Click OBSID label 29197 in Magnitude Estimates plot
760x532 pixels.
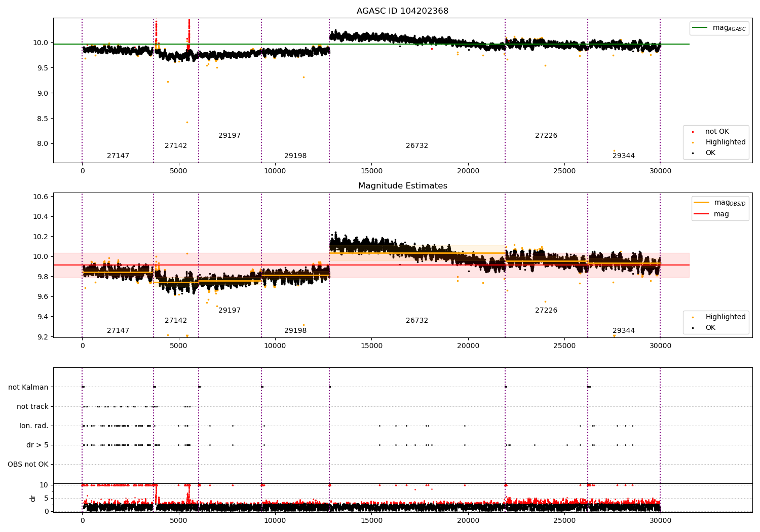(x=230, y=310)
